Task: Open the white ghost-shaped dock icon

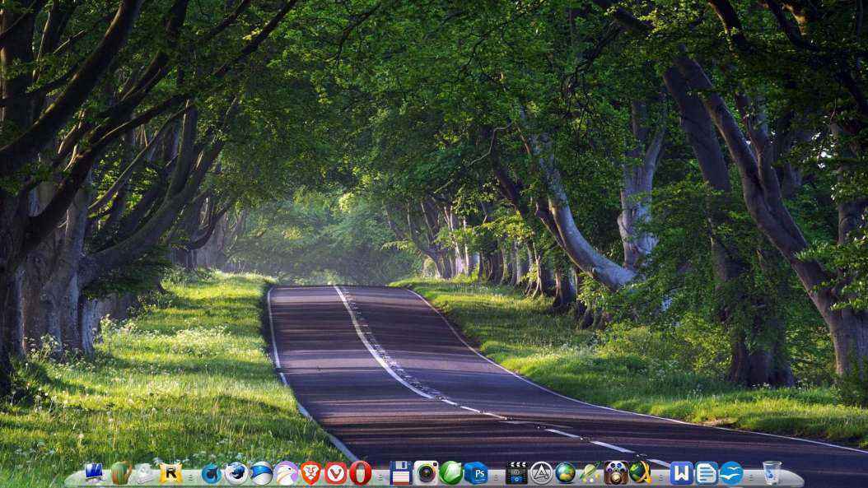Action: pyautogui.click(x=144, y=474)
